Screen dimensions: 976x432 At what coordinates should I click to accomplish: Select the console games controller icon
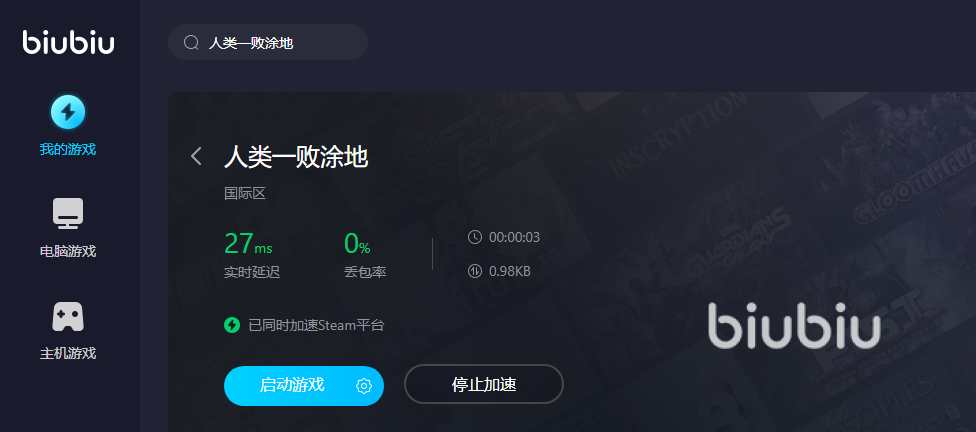pyautogui.click(x=68, y=316)
